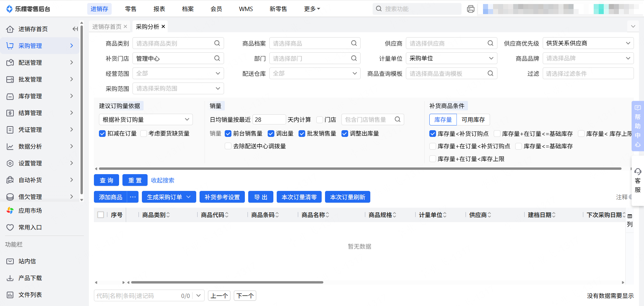
Task: Check 去除配送中心调拨量 option
Action: (x=228, y=146)
